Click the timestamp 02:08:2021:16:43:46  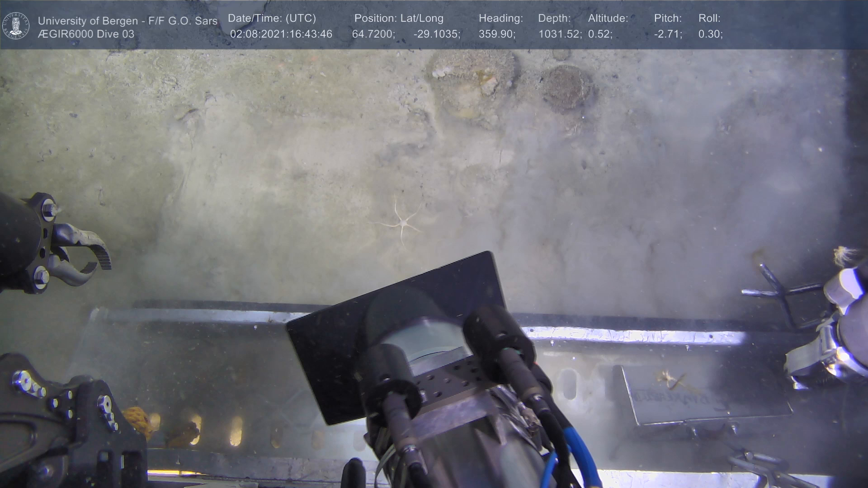pos(281,34)
